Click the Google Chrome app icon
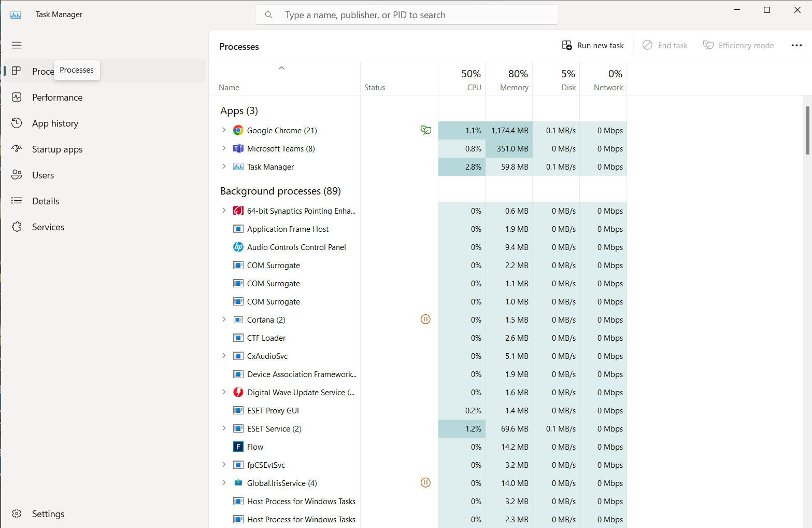Image resolution: width=812 pixels, height=528 pixels. (x=238, y=130)
